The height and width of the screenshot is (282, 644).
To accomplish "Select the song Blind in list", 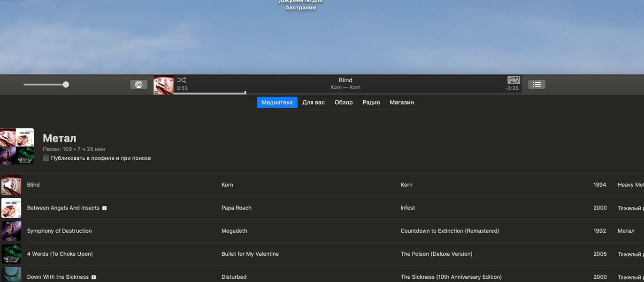I will [33, 185].
